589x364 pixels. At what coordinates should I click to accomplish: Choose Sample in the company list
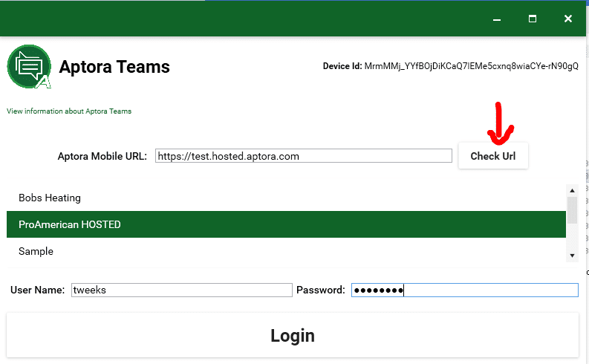coord(286,251)
